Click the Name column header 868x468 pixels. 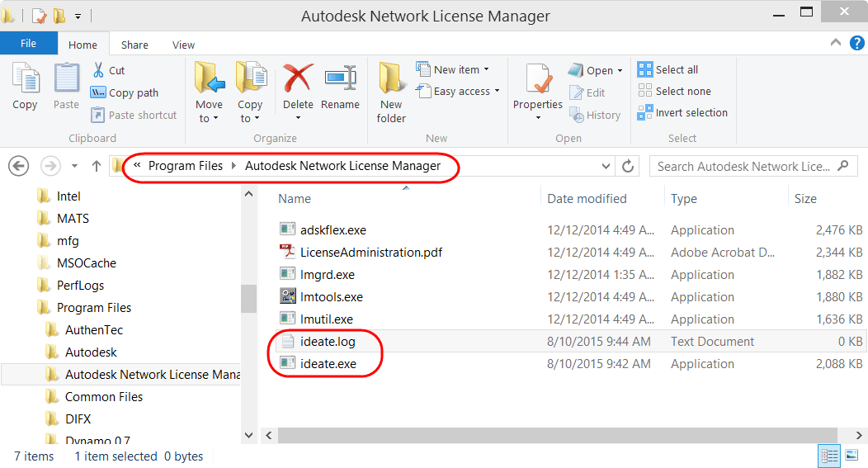295,199
